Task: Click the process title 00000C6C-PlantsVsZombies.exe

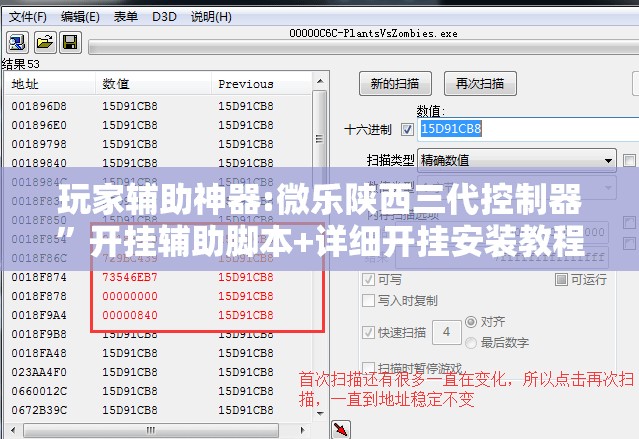Action: [x=373, y=33]
